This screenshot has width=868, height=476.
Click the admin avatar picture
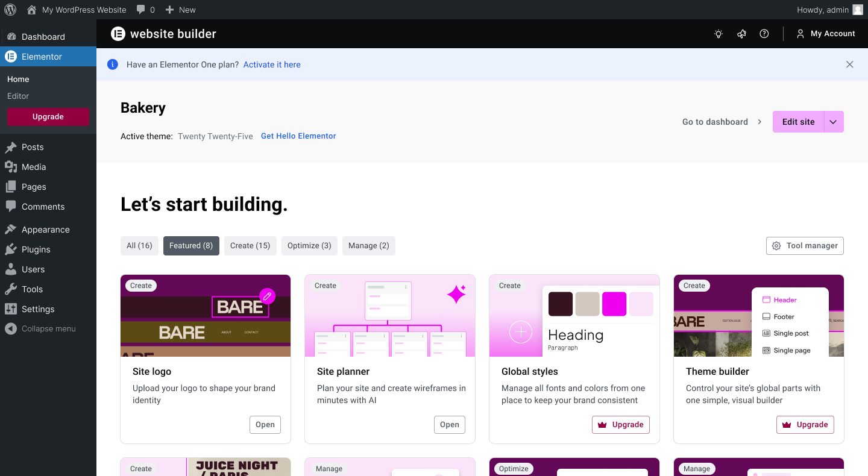[858, 10]
